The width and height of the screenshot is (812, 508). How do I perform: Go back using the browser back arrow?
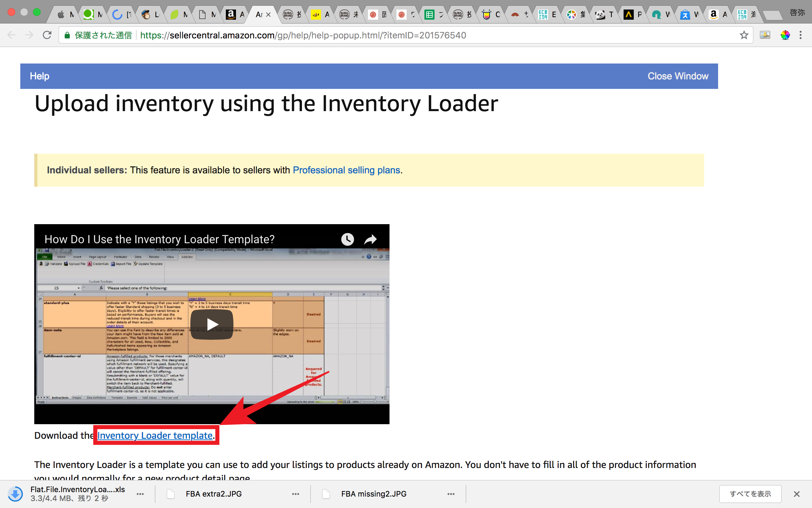(x=11, y=35)
